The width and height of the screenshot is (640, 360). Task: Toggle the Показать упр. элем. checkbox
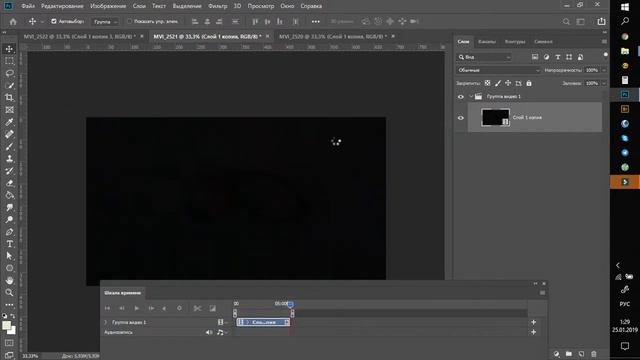pyautogui.click(x=129, y=21)
